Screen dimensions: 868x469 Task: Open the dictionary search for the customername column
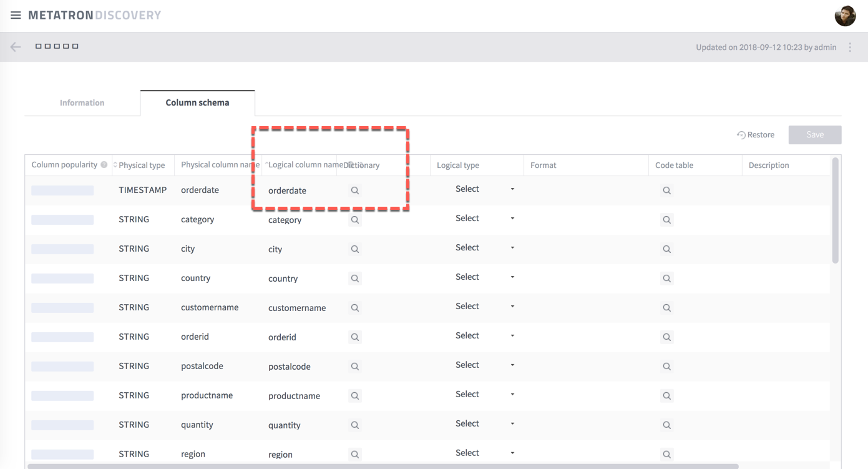pos(354,307)
